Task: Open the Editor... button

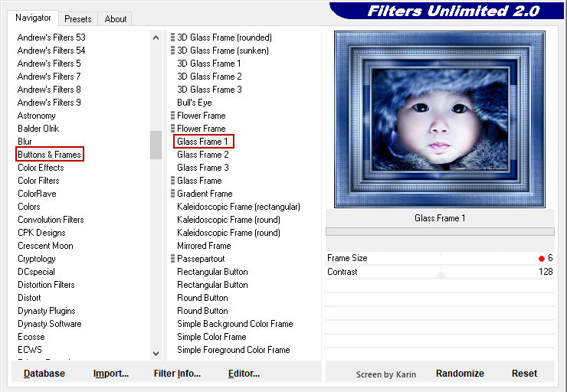Action: coord(244,374)
